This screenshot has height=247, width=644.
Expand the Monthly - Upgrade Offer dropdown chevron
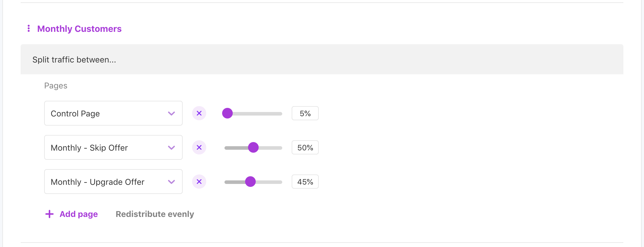(171, 182)
